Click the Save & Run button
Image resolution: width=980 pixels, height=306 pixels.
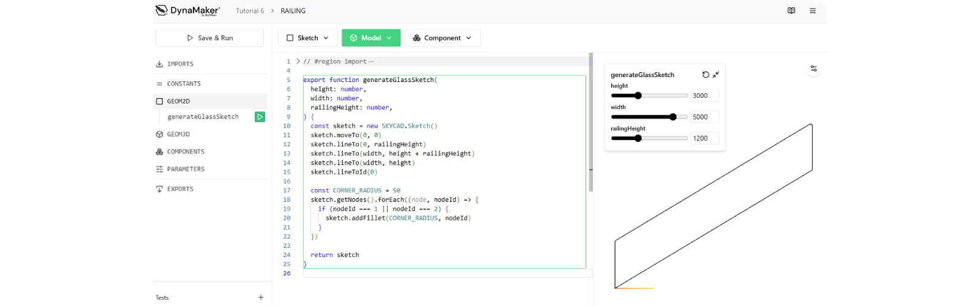pyautogui.click(x=209, y=38)
